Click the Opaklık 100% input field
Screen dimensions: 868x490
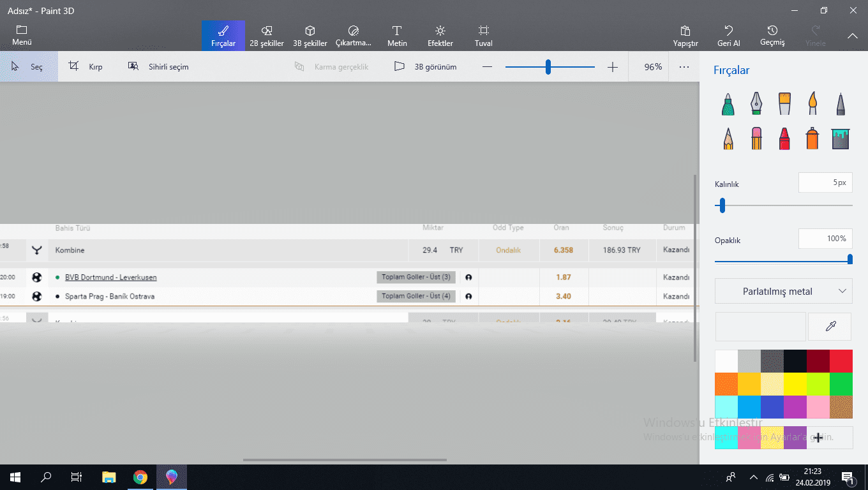click(x=825, y=239)
